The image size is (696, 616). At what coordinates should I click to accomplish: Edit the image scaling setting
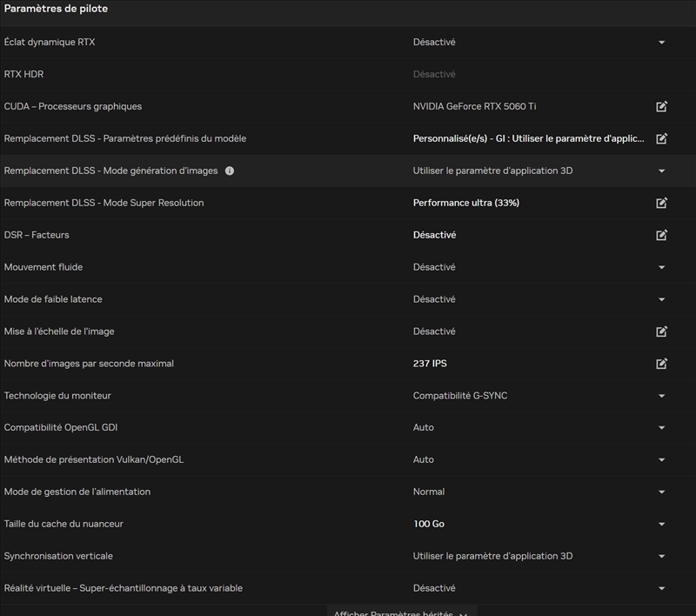click(661, 331)
